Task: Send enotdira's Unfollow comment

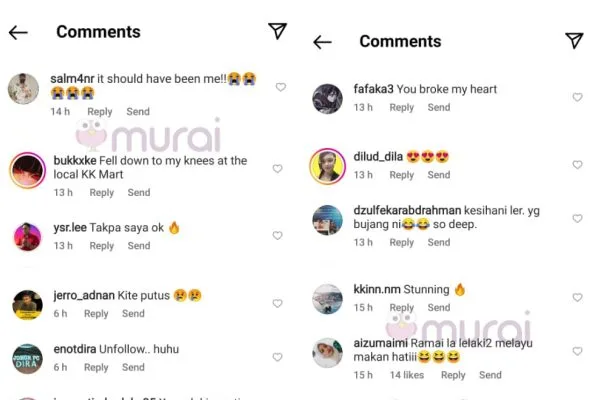Action: tap(133, 367)
